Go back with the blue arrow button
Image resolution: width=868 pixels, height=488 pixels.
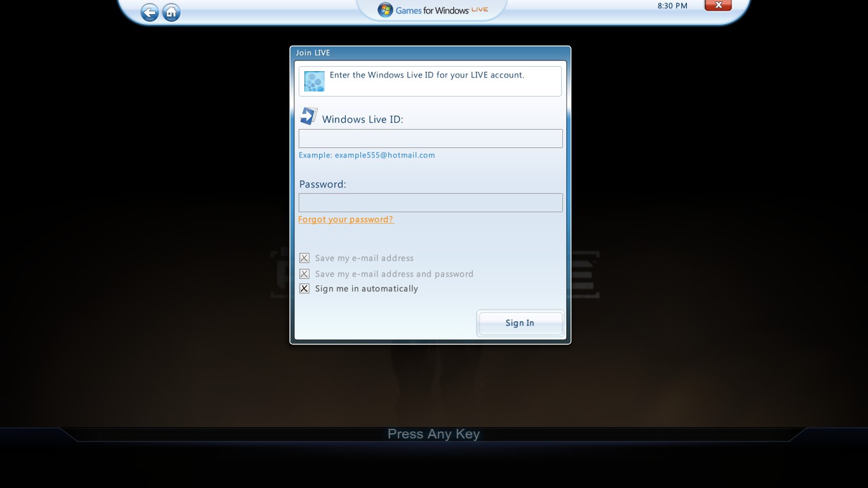tap(149, 12)
